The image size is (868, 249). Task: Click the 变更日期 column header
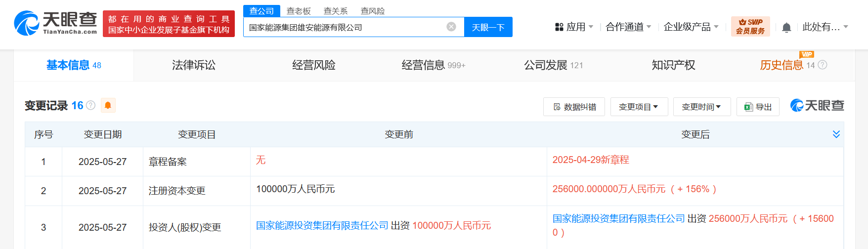click(103, 134)
